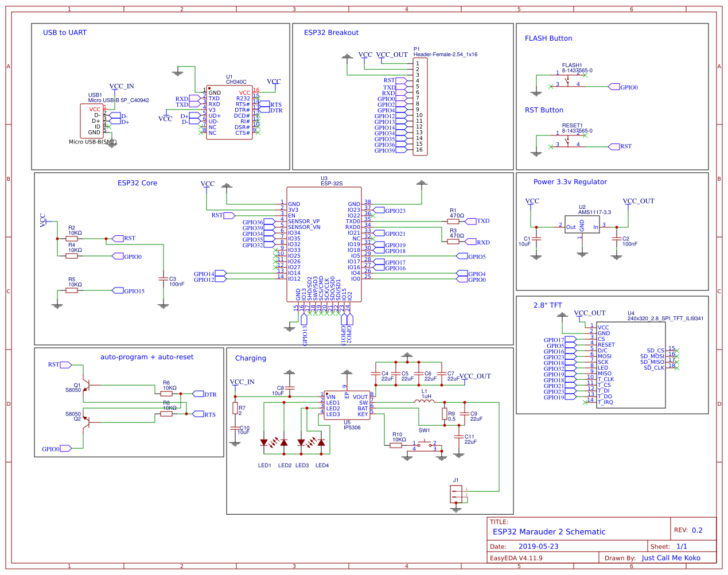The height and width of the screenshot is (575, 728).
Task: Select the R1 470Ω resistor
Action: coord(453,221)
